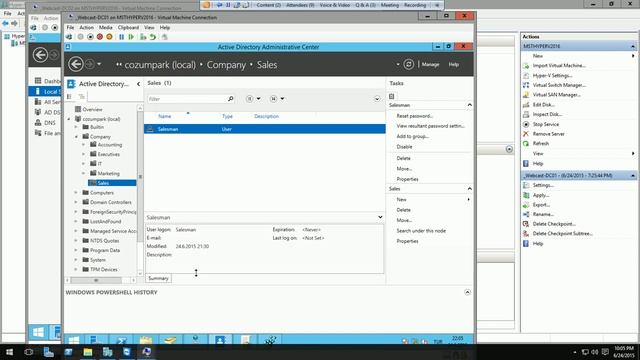The image size is (640, 360).
Task: Click the Summary tab in preview
Action: point(158,278)
